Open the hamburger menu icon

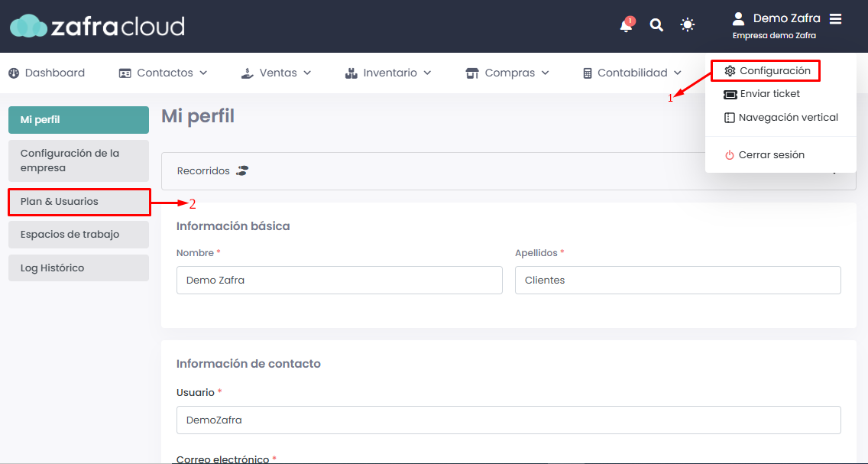835,19
